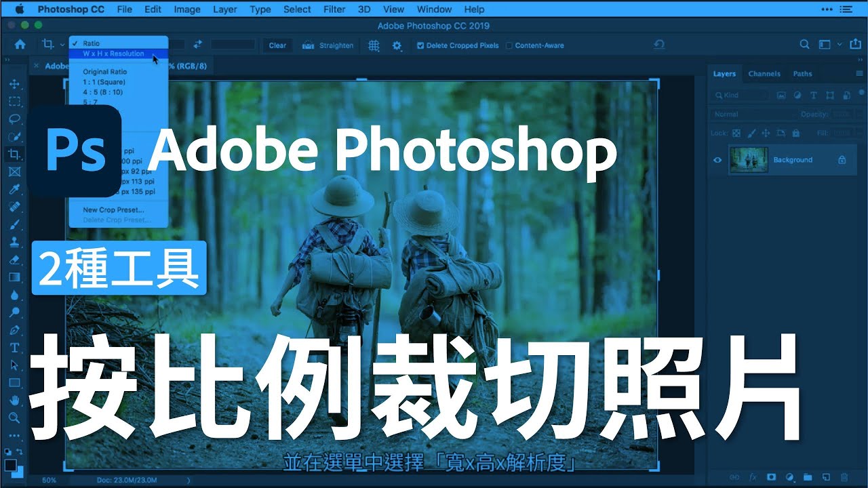Toggle Delete Cropped Pixels checkbox
Image resolution: width=868 pixels, height=488 pixels.
[420, 45]
